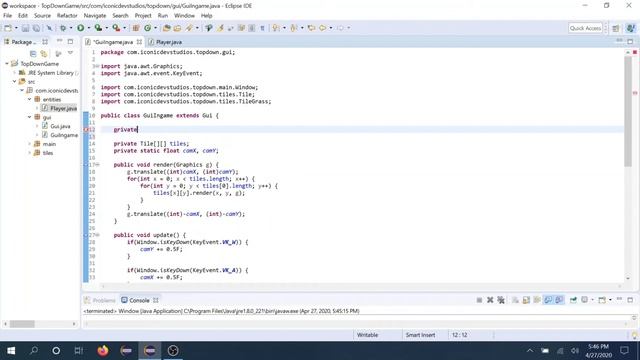
Task: Click the Show Whitespace Characters icon
Action: tap(262, 28)
